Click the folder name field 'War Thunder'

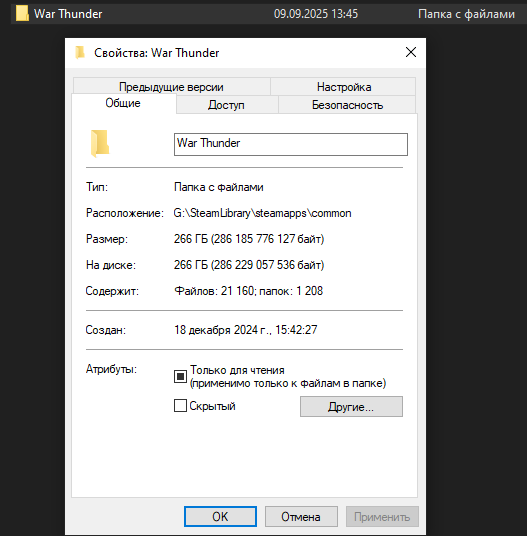click(291, 144)
